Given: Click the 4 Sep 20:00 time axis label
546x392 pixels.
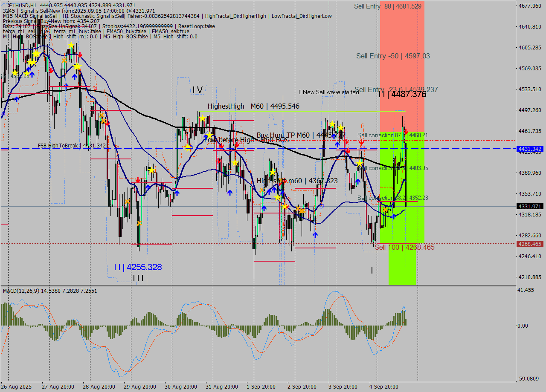Looking at the screenshot, I should click(383, 386).
